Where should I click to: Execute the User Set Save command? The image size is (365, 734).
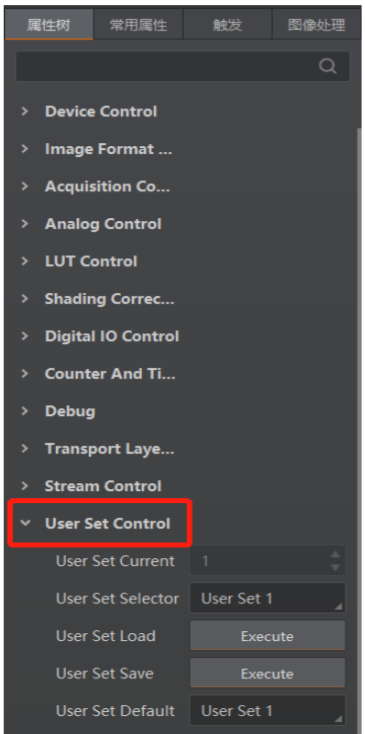268,673
